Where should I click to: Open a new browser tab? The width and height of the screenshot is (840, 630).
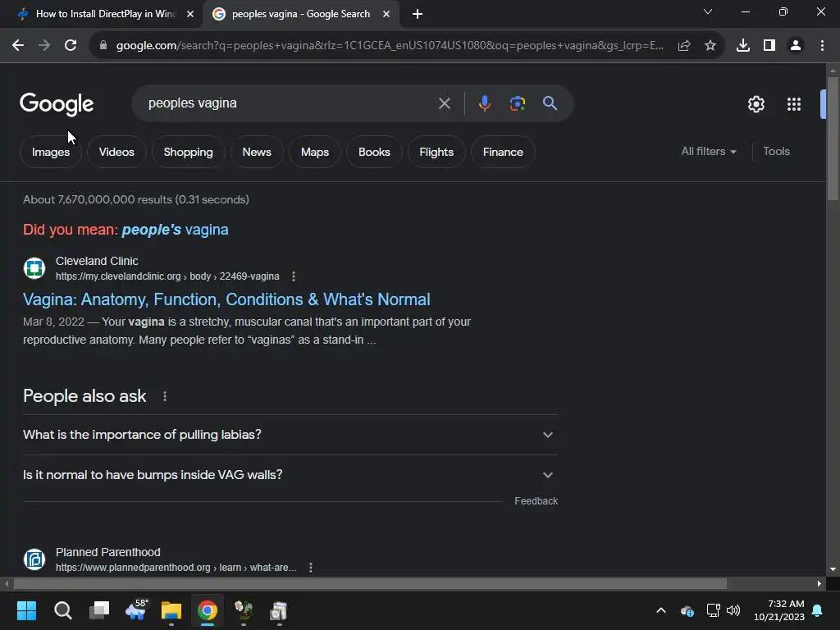pos(418,14)
